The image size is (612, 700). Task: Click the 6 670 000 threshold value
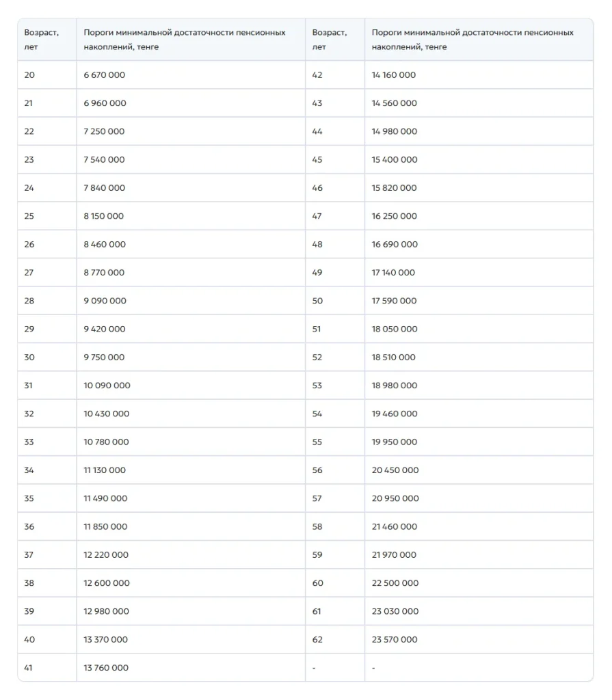[x=191, y=75]
